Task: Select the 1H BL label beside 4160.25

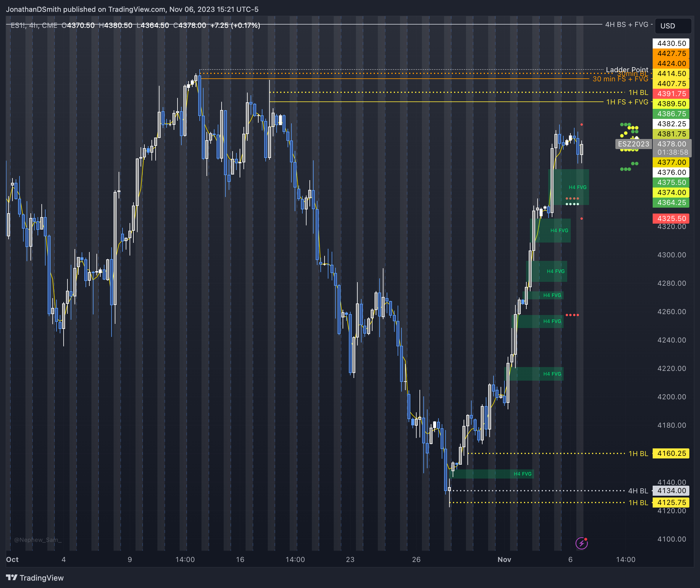Action: [x=638, y=454]
